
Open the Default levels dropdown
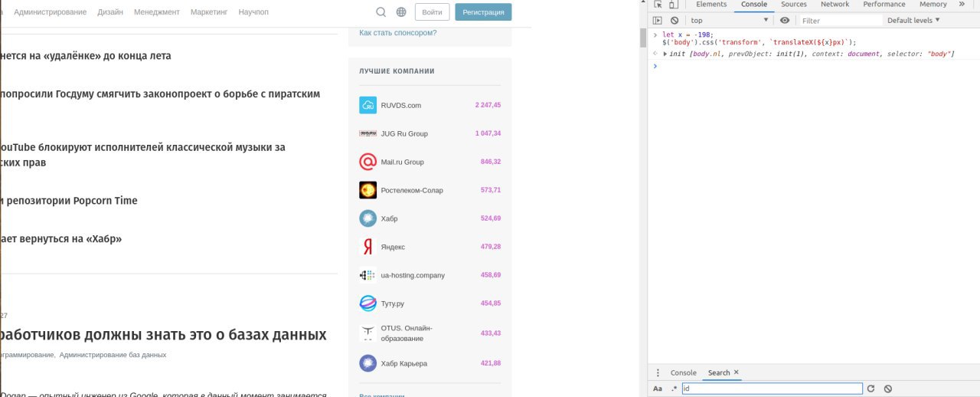click(913, 21)
